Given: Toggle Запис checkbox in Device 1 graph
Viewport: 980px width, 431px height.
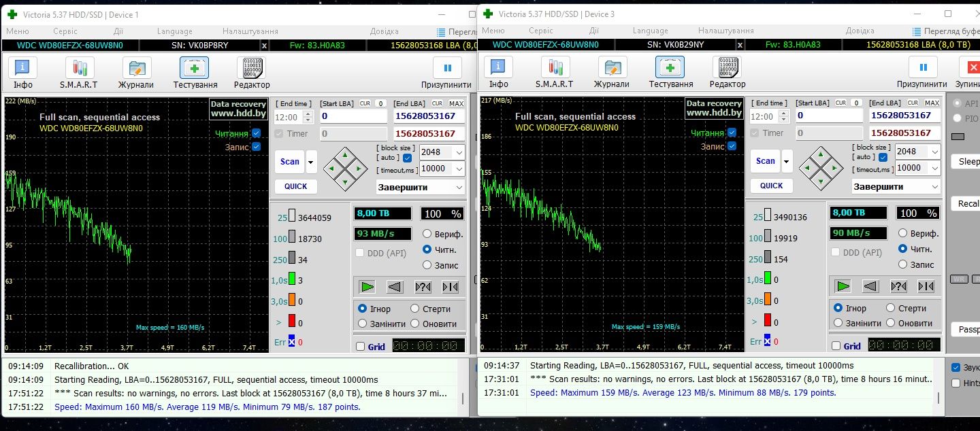Looking at the screenshot, I should coord(257,146).
